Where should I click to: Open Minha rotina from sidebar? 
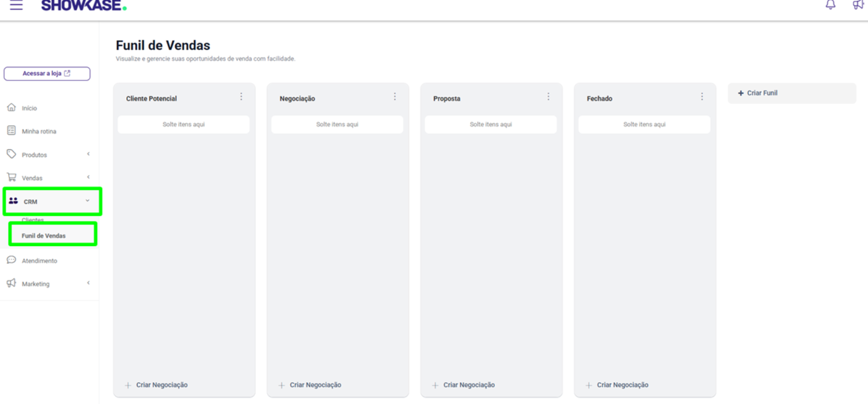click(x=39, y=131)
